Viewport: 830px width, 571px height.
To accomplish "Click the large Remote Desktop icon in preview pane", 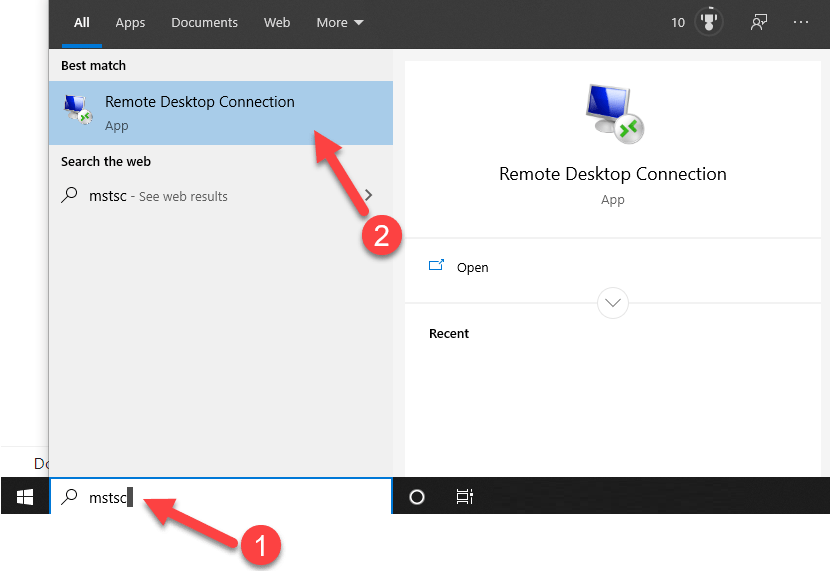I will [x=613, y=112].
